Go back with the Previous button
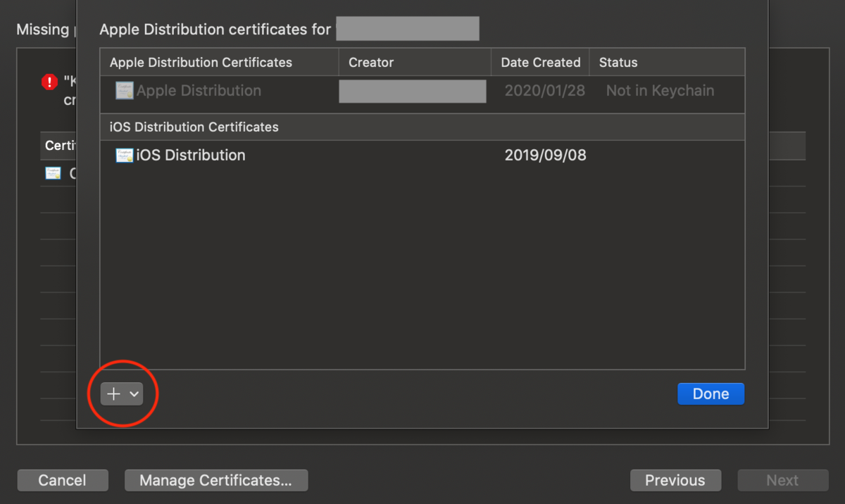Screen dimensions: 845x504 click(x=675, y=480)
